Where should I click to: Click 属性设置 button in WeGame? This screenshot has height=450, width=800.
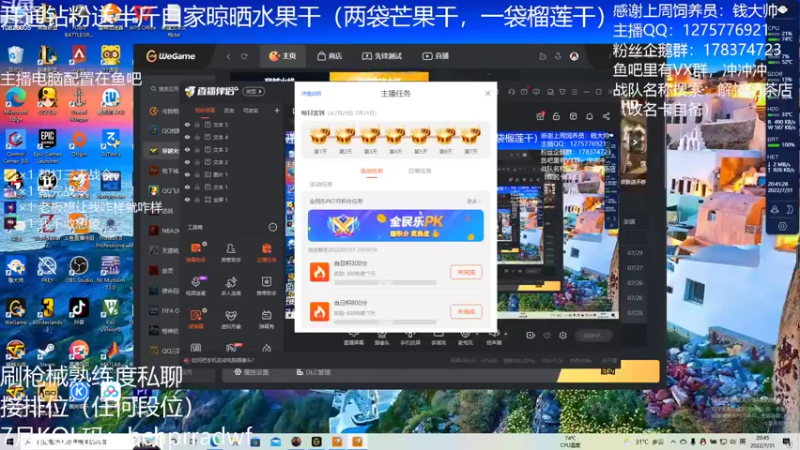tap(251, 372)
